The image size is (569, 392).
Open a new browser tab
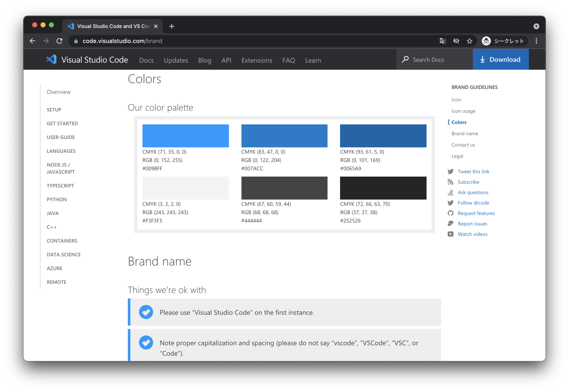172,26
